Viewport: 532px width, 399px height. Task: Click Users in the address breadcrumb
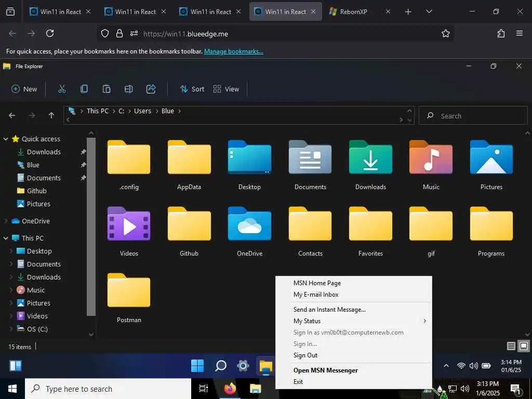pos(142,111)
